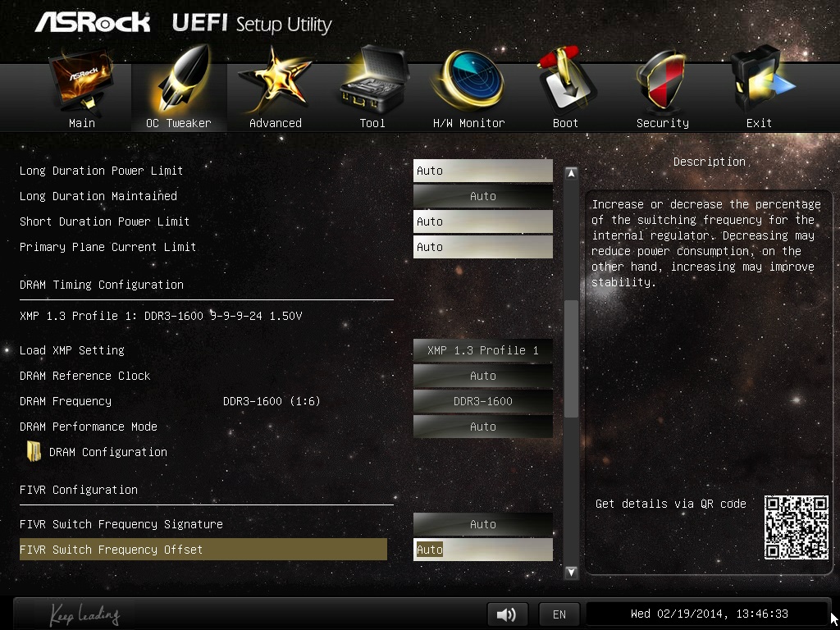Image resolution: width=840 pixels, height=630 pixels.
Task: Select the DRAM Frequency label
Action: 66,401
